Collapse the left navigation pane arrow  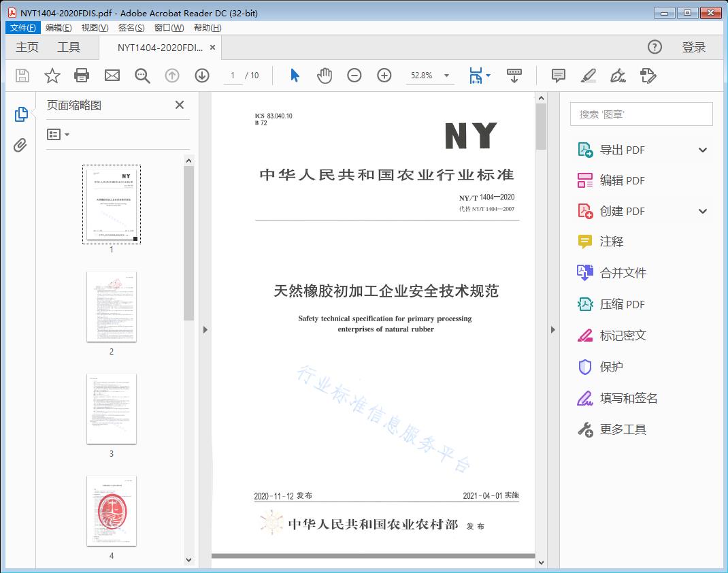[x=205, y=330]
